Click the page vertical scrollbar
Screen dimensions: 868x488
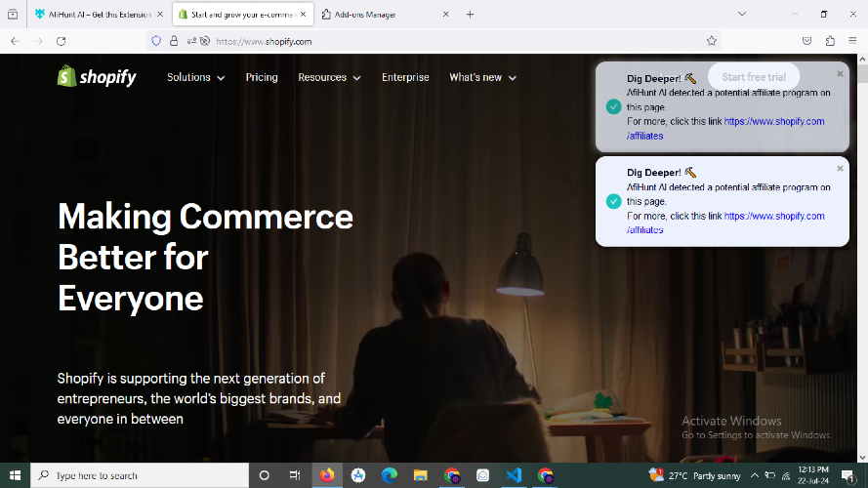point(862,258)
